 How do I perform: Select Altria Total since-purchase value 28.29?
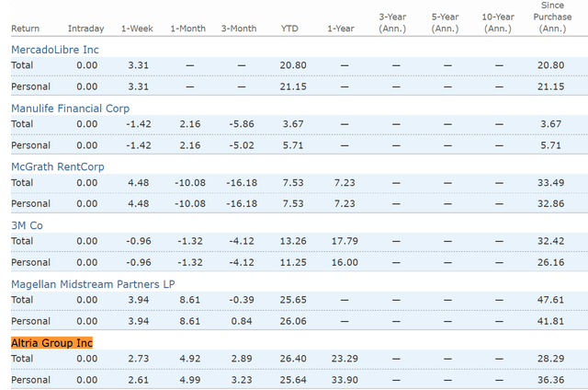(x=551, y=359)
